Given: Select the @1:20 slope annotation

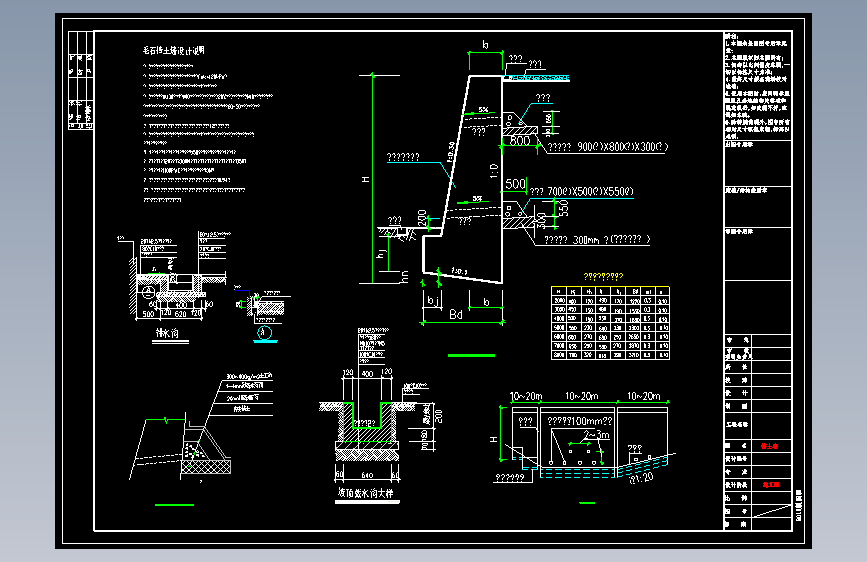Looking at the screenshot, I should (x=641, y=478).
